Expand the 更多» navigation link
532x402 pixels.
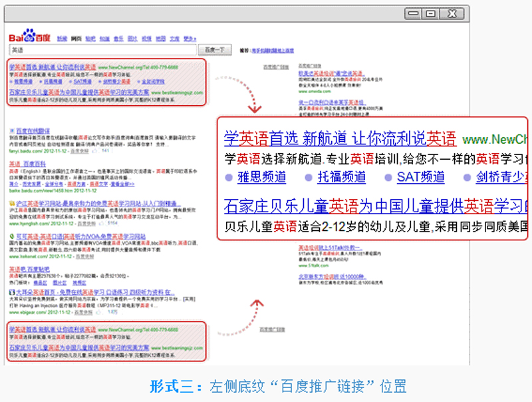pyautogui.click(x=190, y=39)
